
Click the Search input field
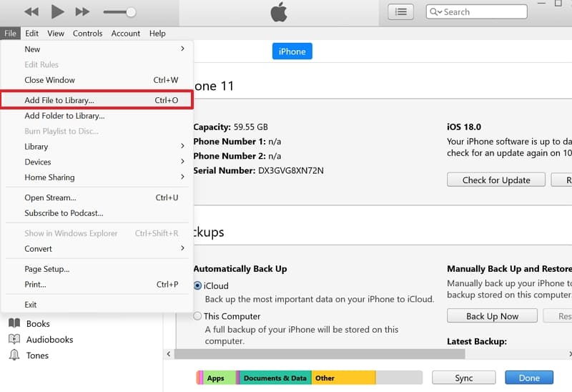click(476, 11)
